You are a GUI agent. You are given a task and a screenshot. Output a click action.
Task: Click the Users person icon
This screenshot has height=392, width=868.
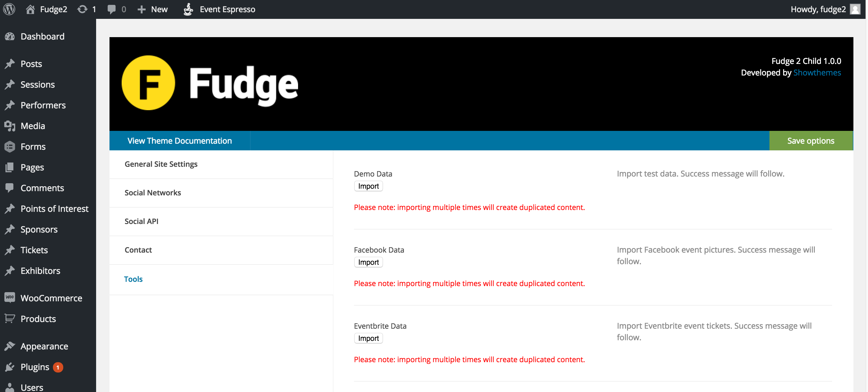pos(10,388)
